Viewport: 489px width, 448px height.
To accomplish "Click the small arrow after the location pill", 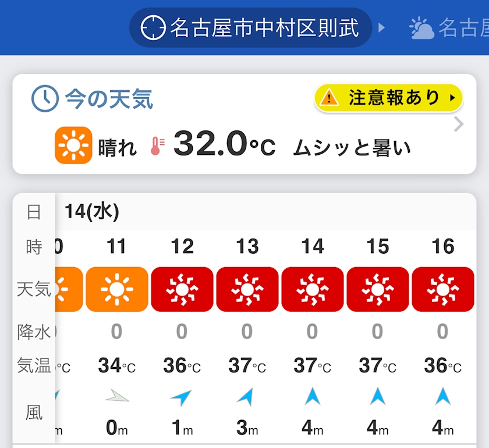I will (382, 27).
